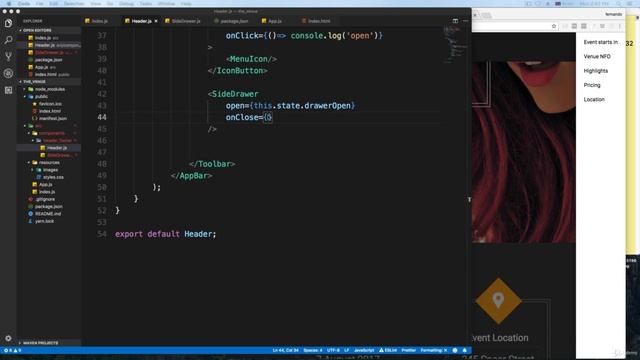
Task: Open the File menu in macOS menu bar
Action: [x=40, y=4]
